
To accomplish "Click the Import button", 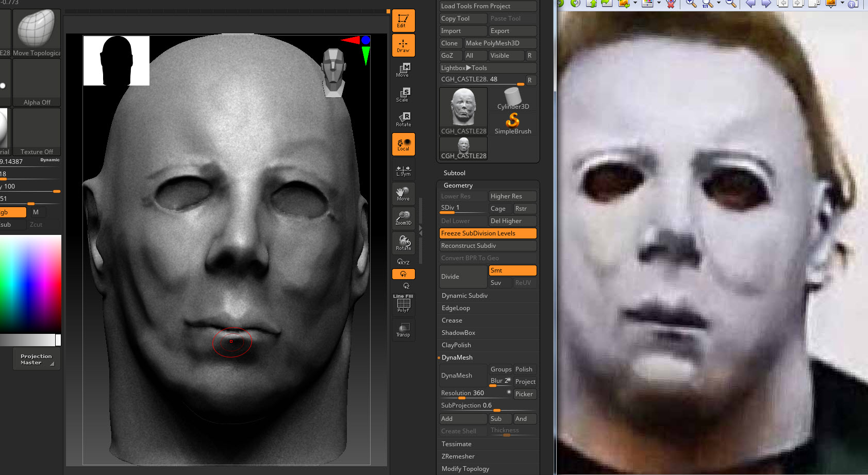I will pos(463,31).
